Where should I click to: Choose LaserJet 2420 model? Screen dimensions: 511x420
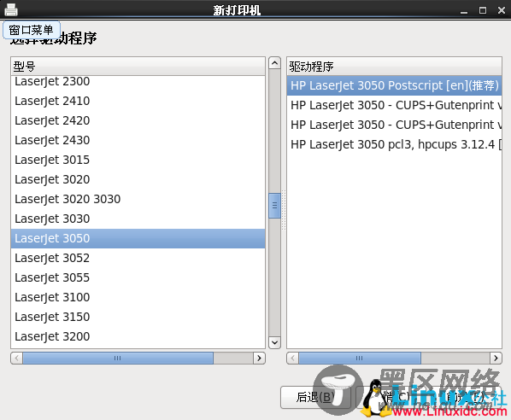[138, 120]
